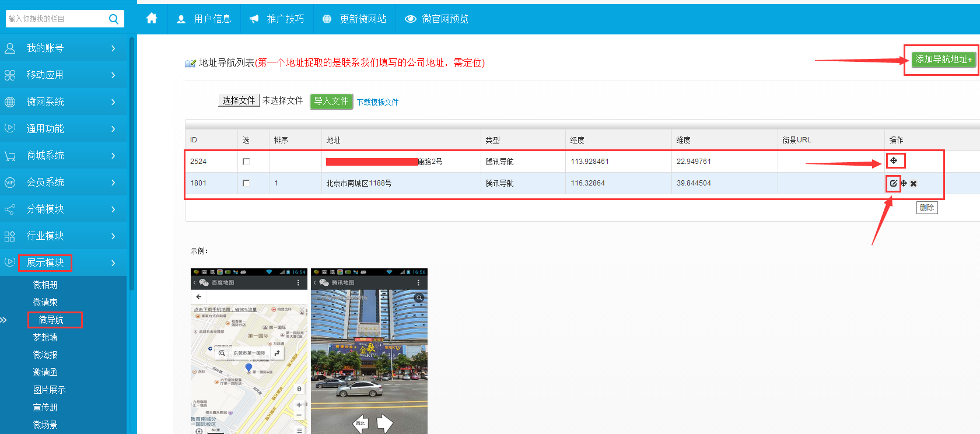The image size is (980, 434).
Task: Click the sidebar search input field
Action: pyautogui.click(x=55, y=19)
